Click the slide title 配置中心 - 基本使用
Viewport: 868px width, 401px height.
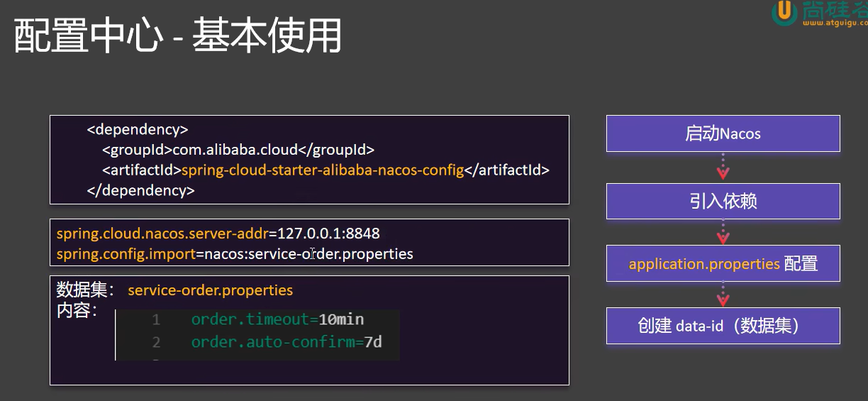pyautogui.click(x=178, y=35)
